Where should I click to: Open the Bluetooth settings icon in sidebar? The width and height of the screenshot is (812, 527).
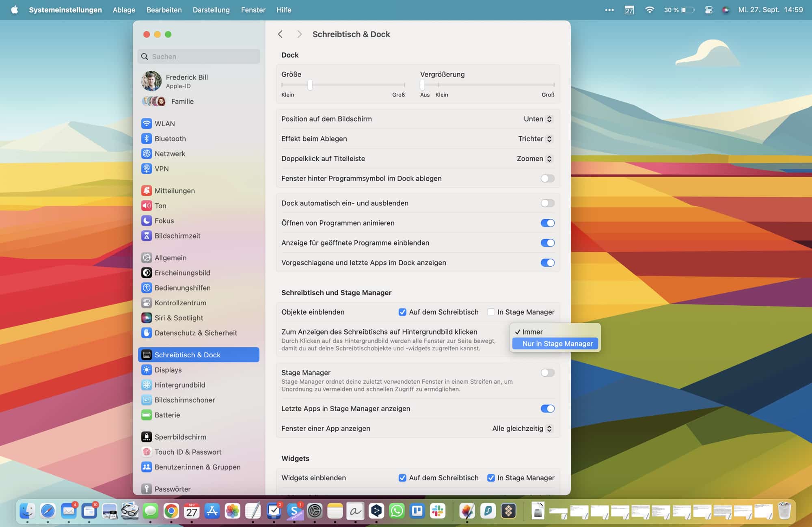147,138
